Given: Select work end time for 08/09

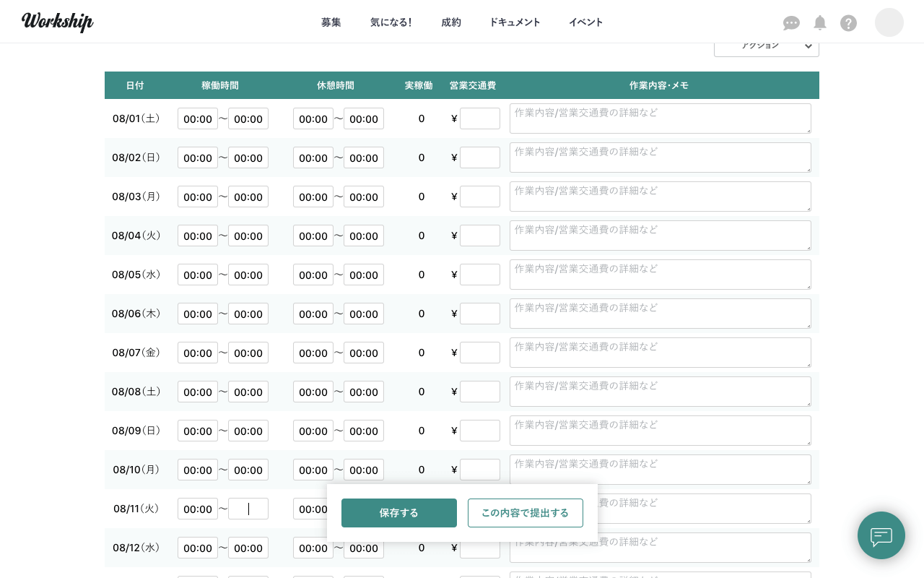Looking at the screenshot, I should coord(248,431).
